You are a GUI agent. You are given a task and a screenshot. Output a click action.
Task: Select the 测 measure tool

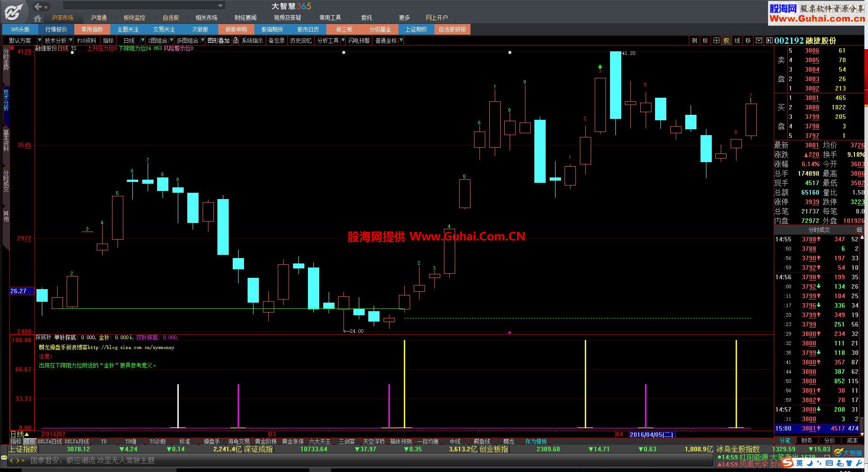pos(694,41)
